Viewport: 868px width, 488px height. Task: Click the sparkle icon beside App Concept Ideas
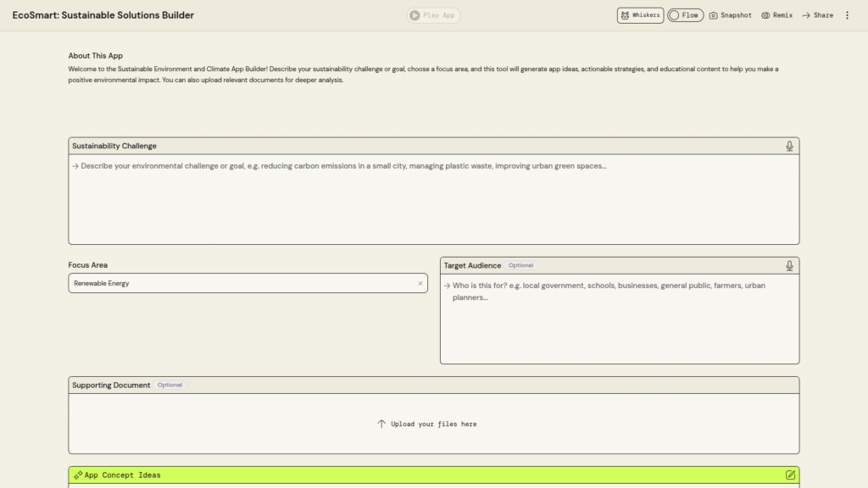pyautogui.click(x=78, y=475)
